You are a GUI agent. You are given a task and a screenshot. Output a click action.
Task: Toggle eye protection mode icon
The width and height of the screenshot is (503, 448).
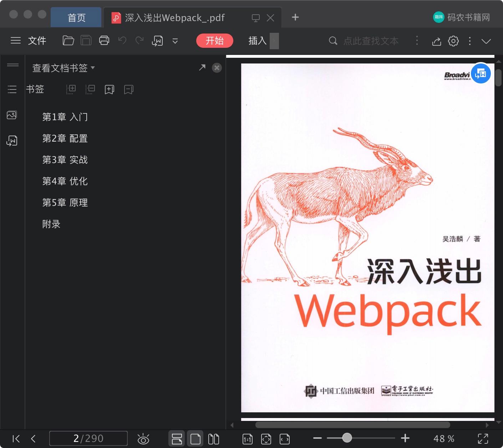tap(143, 439)
